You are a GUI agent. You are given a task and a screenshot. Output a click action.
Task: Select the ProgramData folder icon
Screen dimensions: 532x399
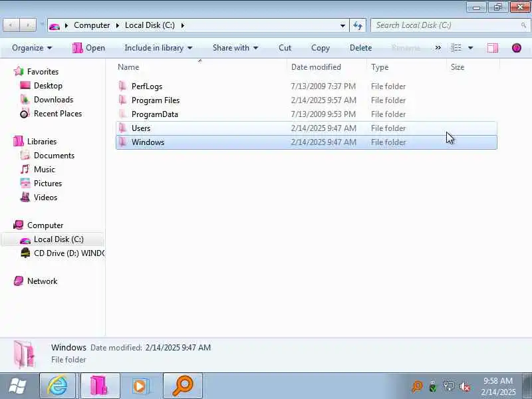(122, 114)
